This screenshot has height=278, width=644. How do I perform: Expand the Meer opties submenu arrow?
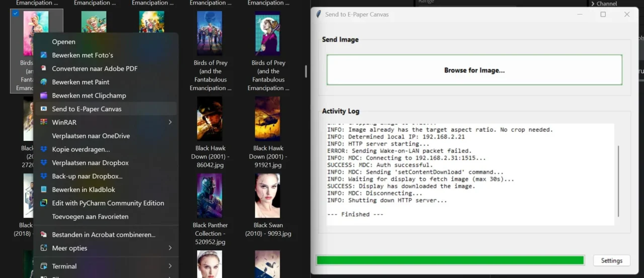pyautogui.click(x=170, y=248)
